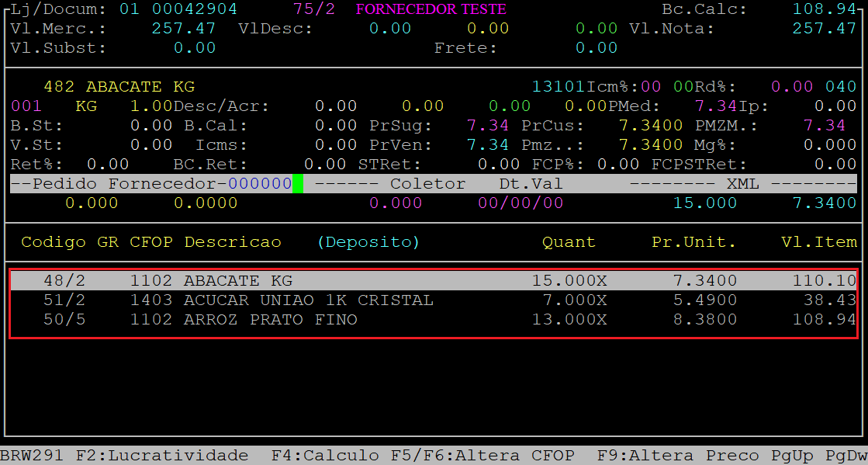Click the Pedido Fornecedor number field

click(x=259, y=184)
